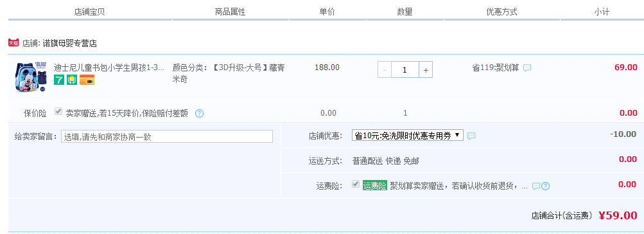Screen dimensions: 644x234
Task: Click the Tmall logo icon beside store name
Action: (13, 43)
